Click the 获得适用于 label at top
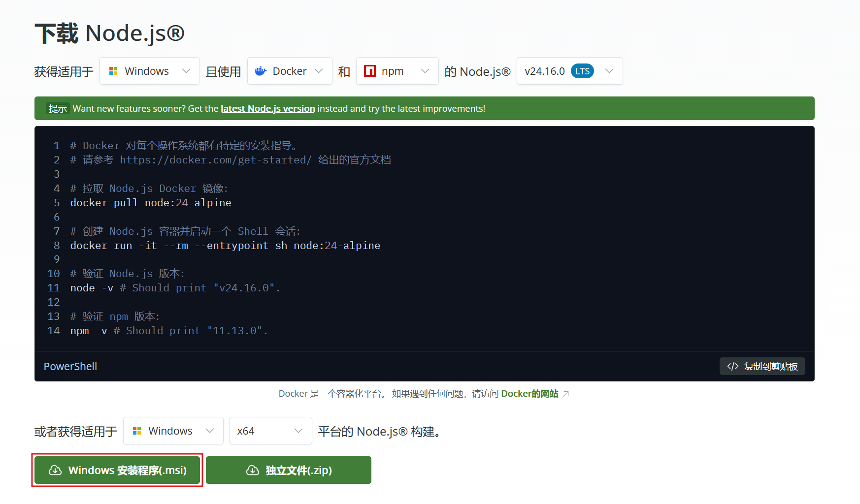Viewport: 860px width, 504px height. click(x=64, y=71)
